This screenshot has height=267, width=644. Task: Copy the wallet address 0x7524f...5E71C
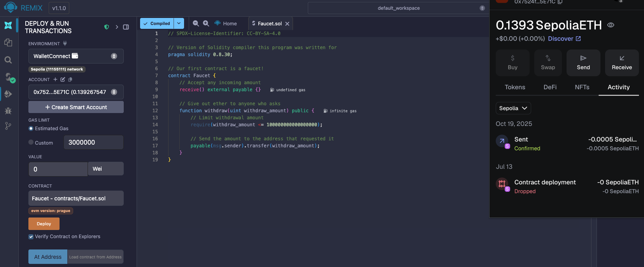pos(560,2)
